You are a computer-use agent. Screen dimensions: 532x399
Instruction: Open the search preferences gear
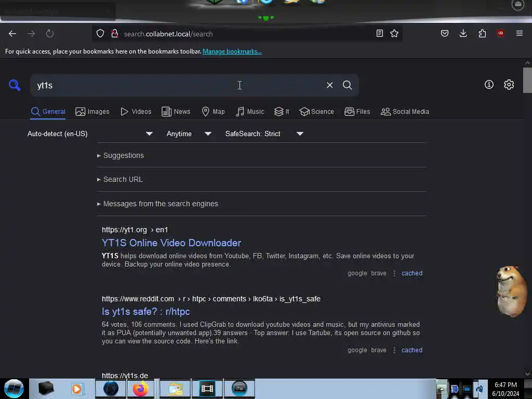pos(509,85)
